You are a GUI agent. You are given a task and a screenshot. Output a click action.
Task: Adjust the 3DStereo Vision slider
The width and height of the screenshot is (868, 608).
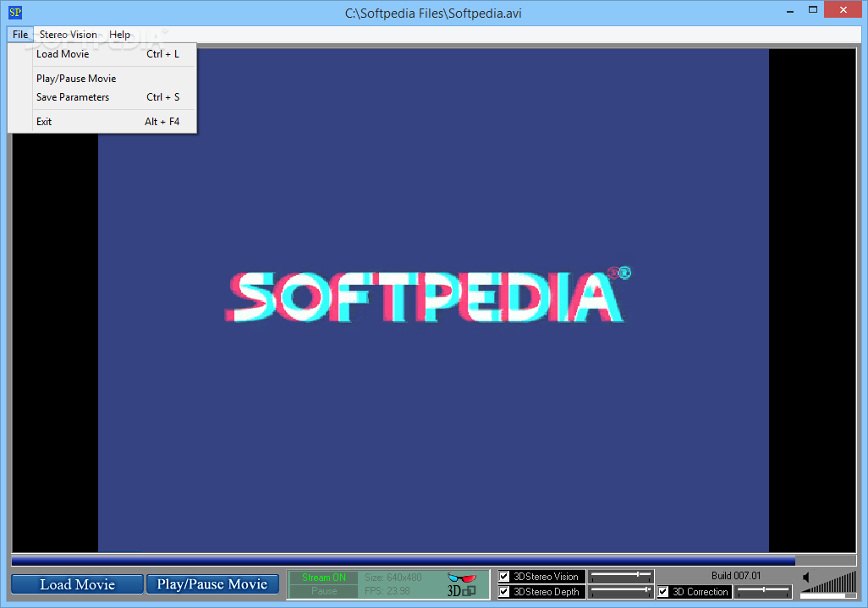pos(621,577)
